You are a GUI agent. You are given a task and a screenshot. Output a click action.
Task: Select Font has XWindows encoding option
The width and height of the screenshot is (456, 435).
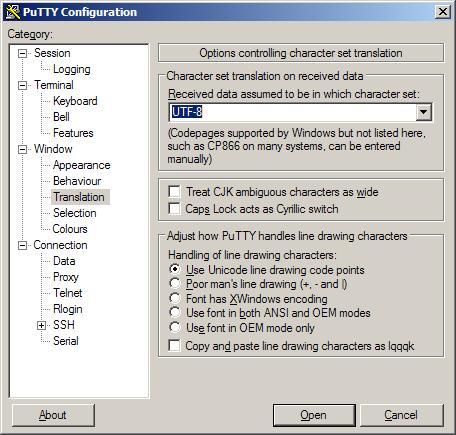coord(174,299)
